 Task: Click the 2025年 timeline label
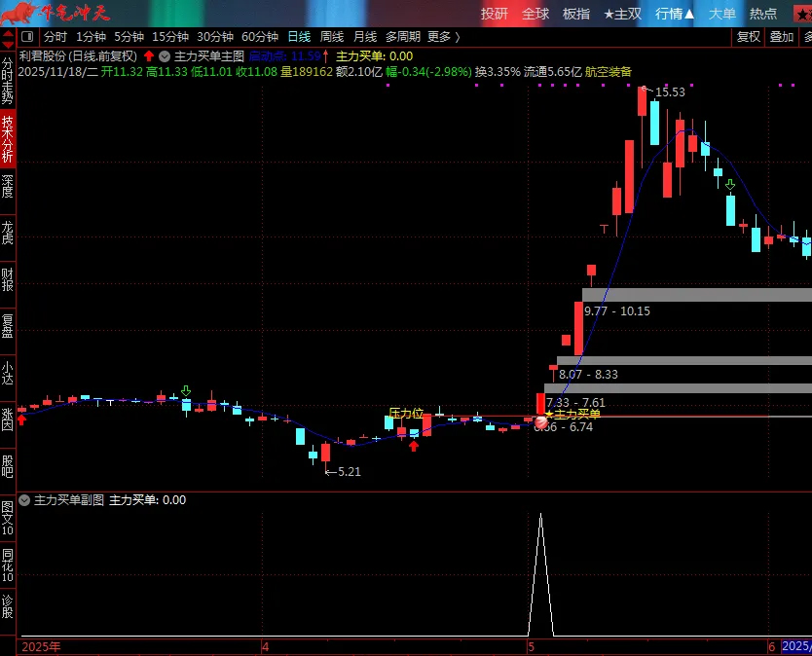click(x=41, y=646)
